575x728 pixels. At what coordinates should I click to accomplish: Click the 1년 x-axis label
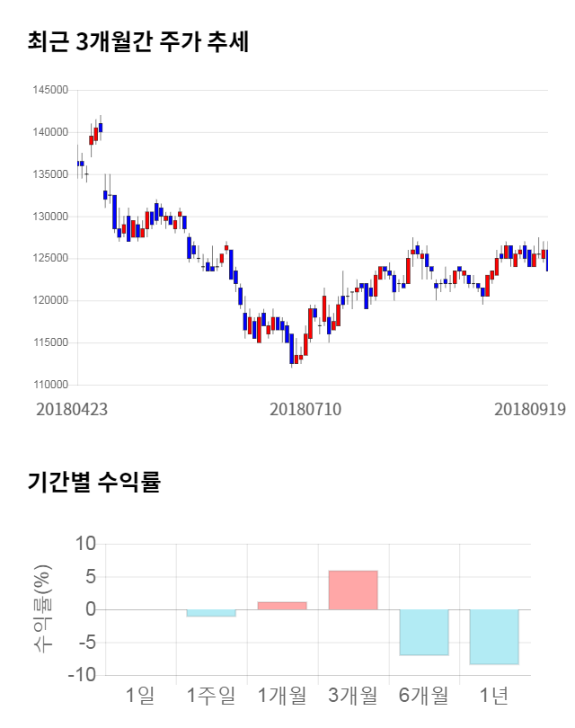pyautogui.click(x=494, y=694)
